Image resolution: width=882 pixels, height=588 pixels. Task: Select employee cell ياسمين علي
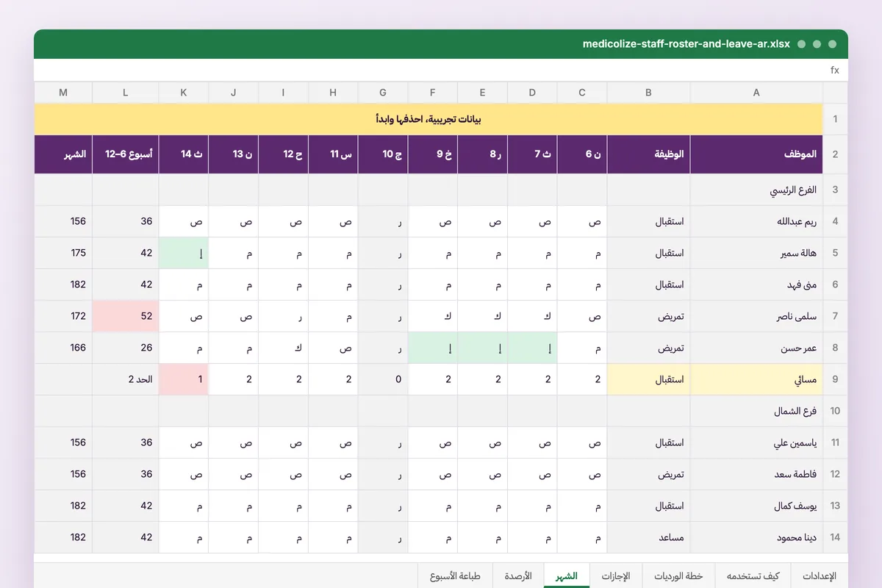pos(756,442)
